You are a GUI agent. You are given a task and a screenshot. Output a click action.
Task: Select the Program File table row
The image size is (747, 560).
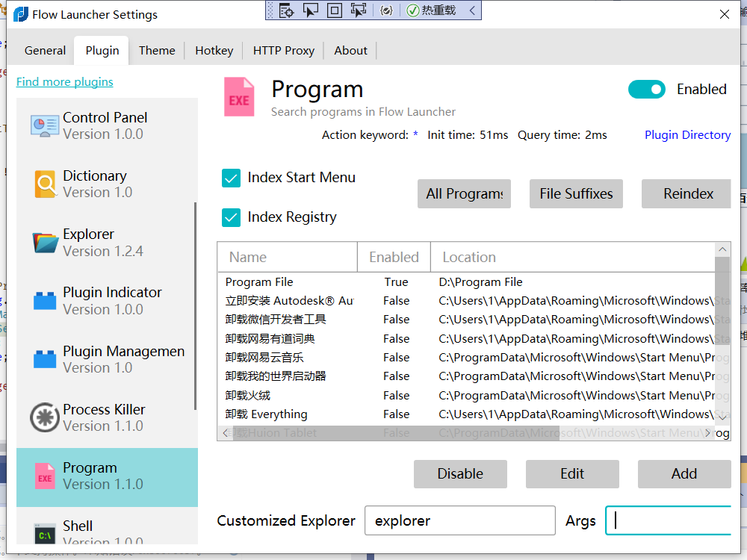pos(466,282)
